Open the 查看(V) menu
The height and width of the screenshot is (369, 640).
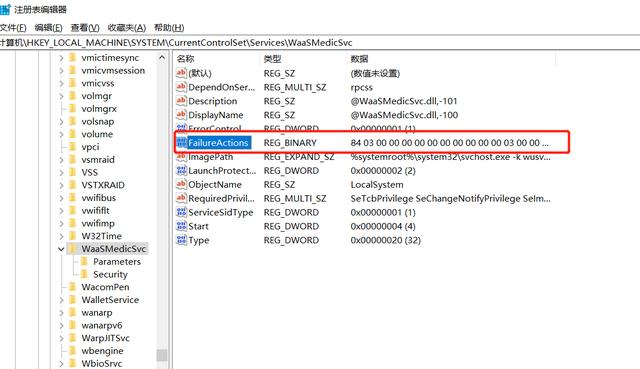[x=85, y=28]
